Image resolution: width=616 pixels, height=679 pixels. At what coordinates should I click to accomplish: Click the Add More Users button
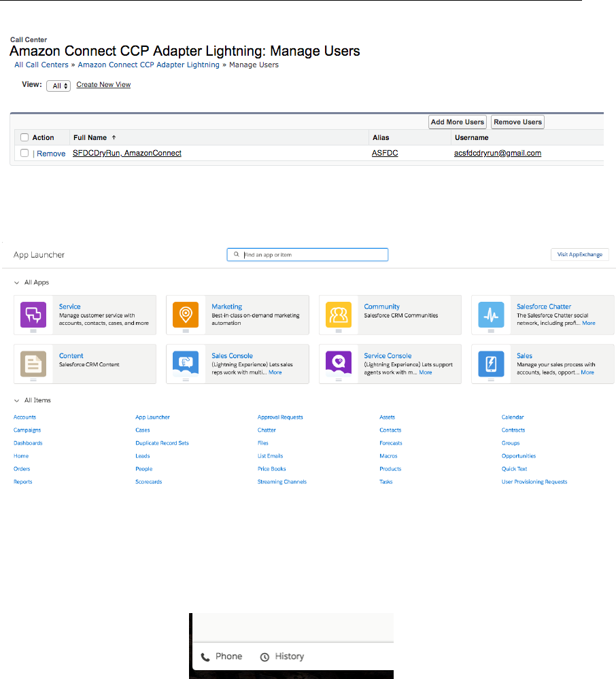(458, 122)
